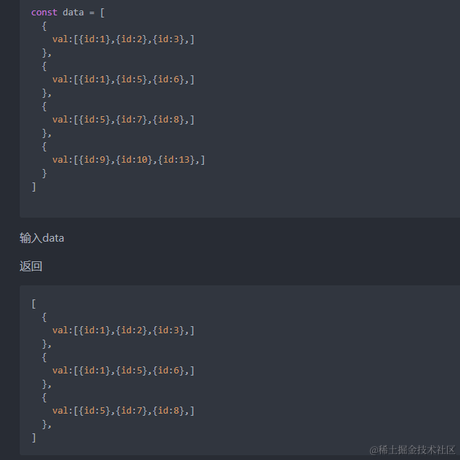Click the 'const' keyword in the code
The image size is (460, 460).
[x=44, y=13]
